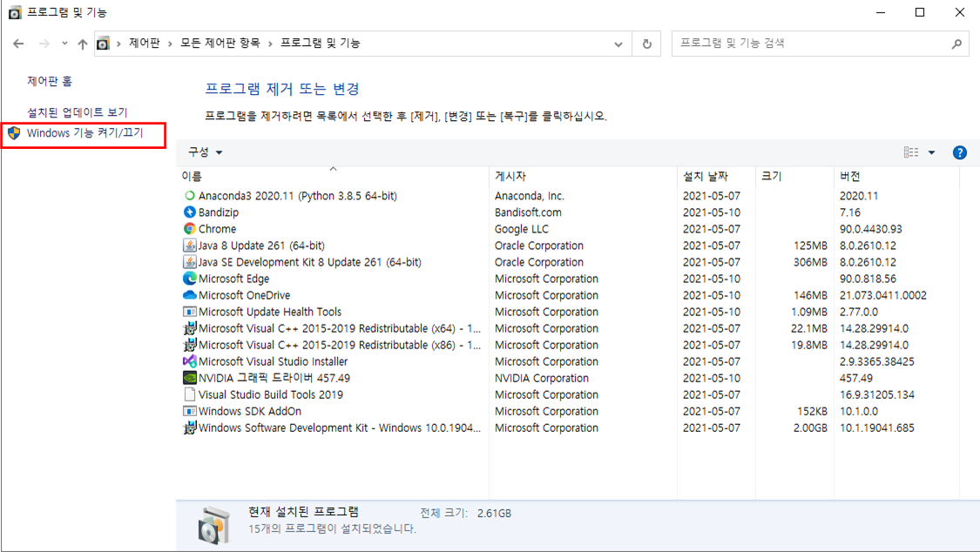Click the Anaconda, Inc. publisher cell
Screen dimensions: 980x552
(530, 195)
